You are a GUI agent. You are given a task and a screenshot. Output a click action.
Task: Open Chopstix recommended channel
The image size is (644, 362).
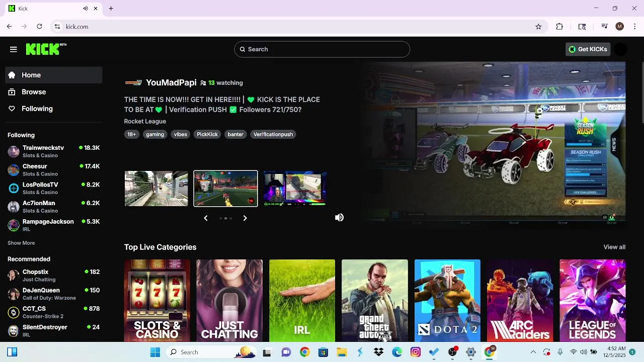tap(54, 276)
